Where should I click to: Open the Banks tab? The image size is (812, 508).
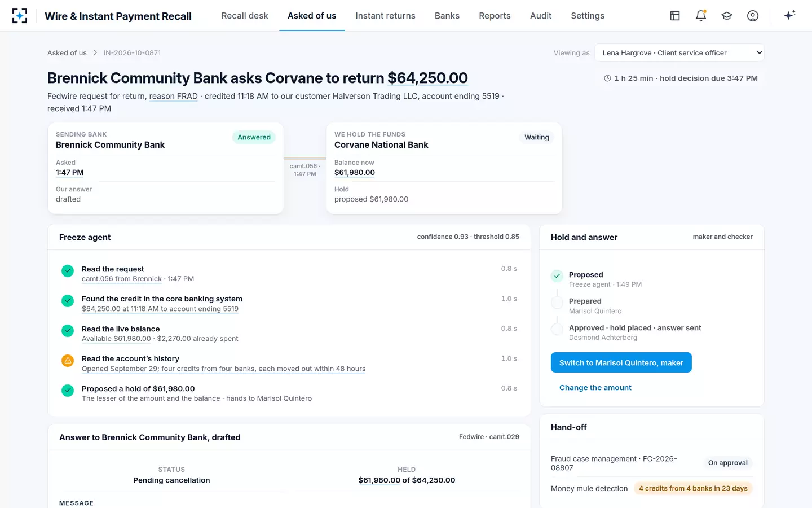point(447,16)
